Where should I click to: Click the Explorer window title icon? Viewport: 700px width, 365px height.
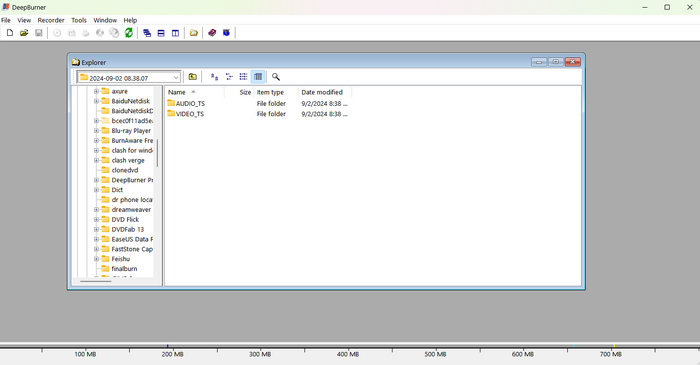[x=76, y=62]
